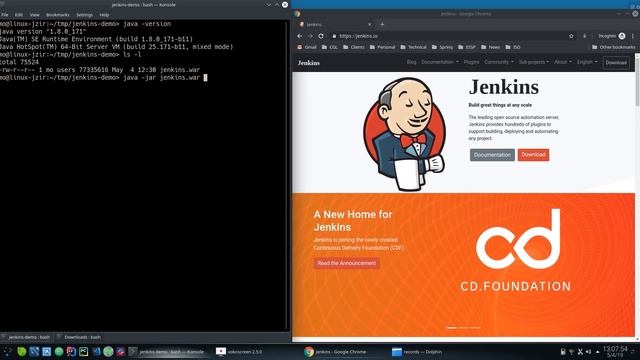The width and height of the screenshot is (640, 360).
Task: Open the CGL bookmarks folder
Action: (x=330, y=47)
